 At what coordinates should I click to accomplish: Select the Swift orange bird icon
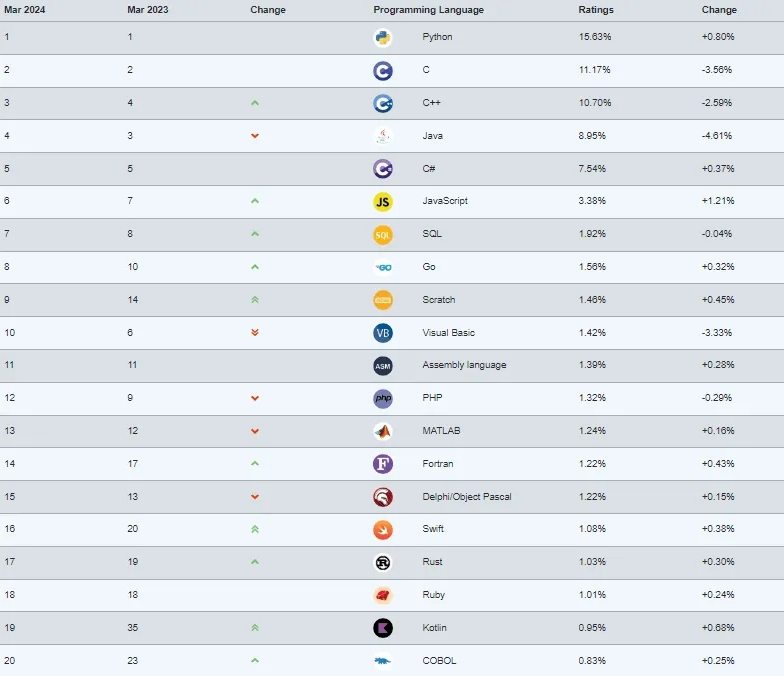[x=383, y=530]
